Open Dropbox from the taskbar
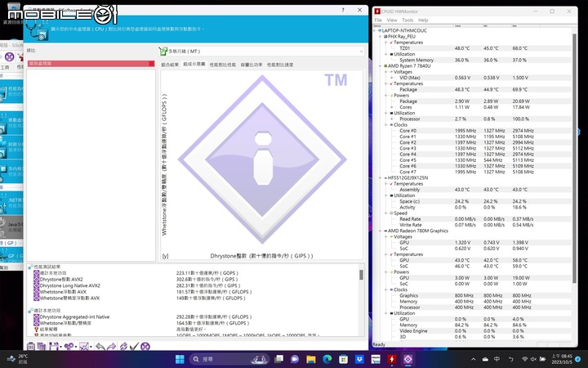 click(x=359, y=359)
